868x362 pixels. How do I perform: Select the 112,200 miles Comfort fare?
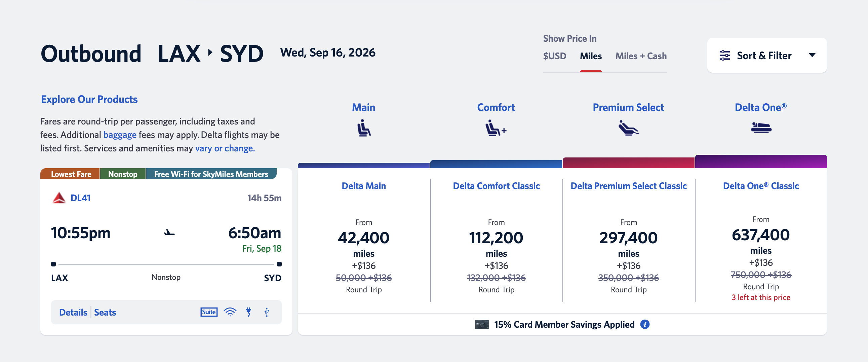(x=496, y=238)
